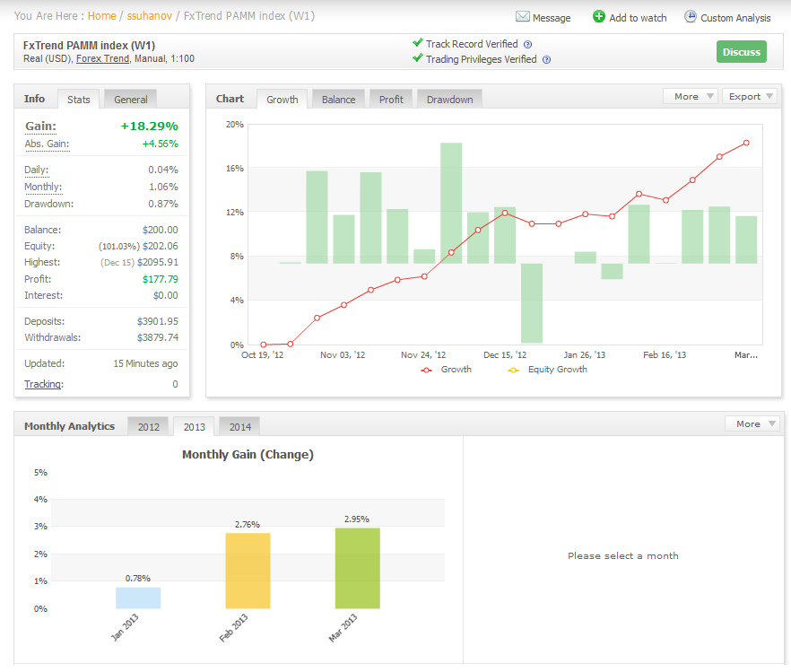Screen dimensions: 791x672
Task: Click the $177.79 profit value
Action: tap(160, 279)
